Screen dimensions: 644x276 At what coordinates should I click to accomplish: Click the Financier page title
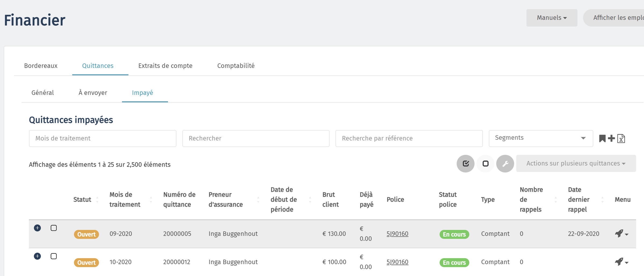tap(35, 20)
